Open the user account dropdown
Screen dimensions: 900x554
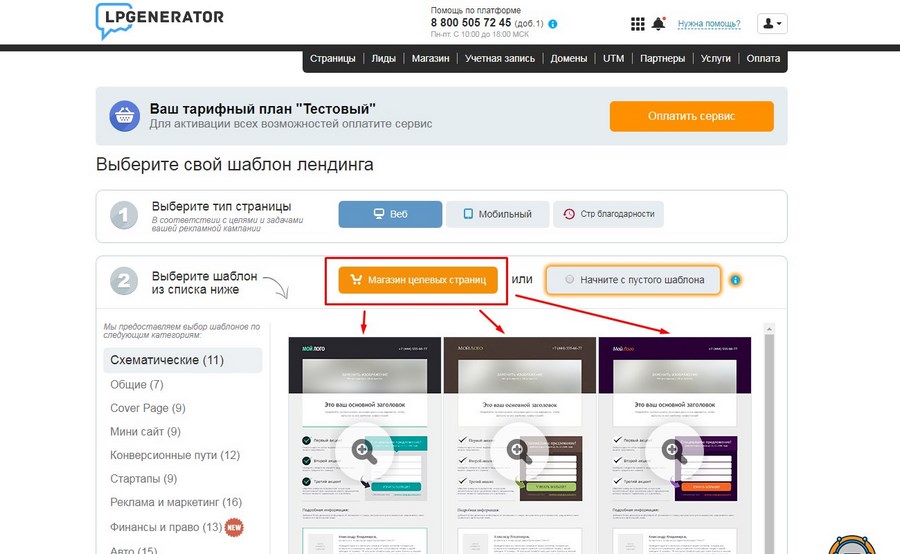(772, 24)
